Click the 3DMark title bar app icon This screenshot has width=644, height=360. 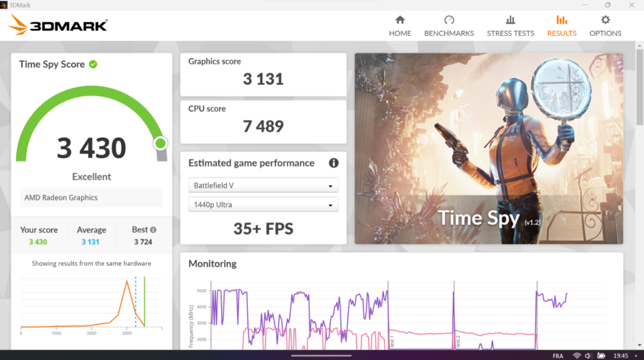coord(4,5)
